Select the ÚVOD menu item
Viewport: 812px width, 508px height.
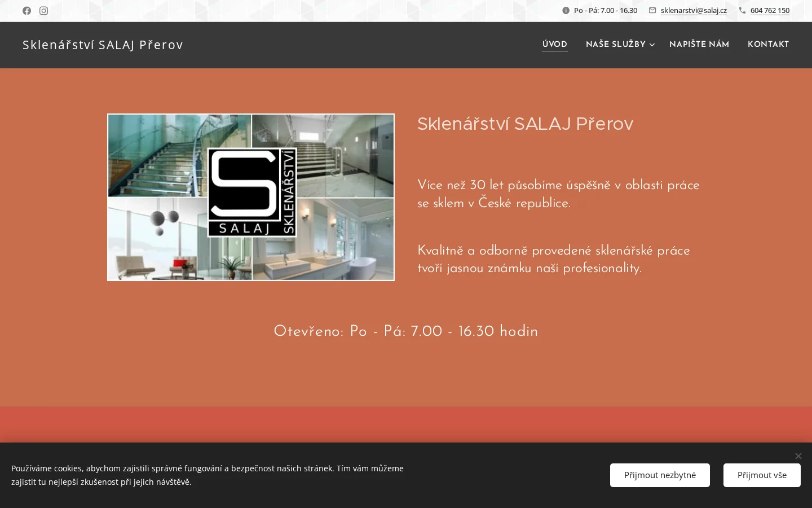555,45
